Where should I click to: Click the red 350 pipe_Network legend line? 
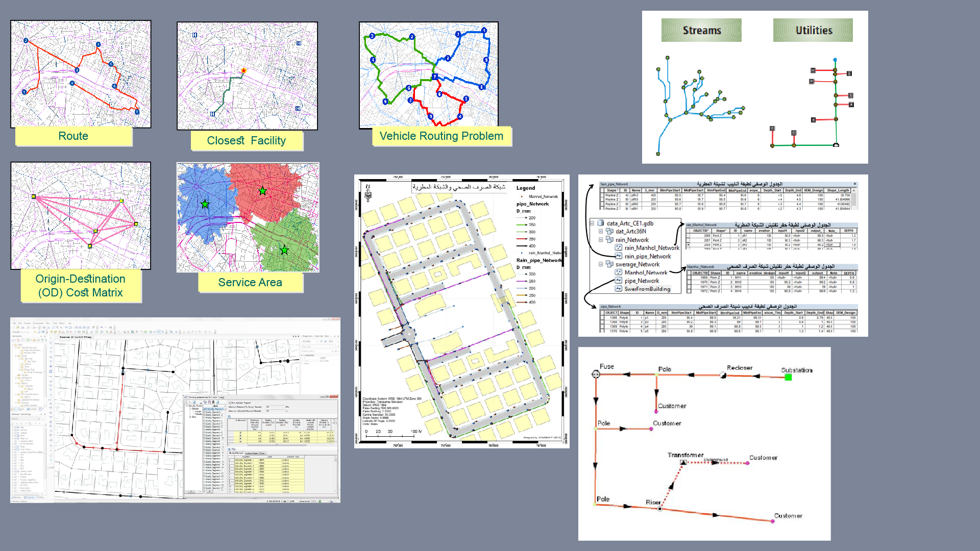(522, 239)
